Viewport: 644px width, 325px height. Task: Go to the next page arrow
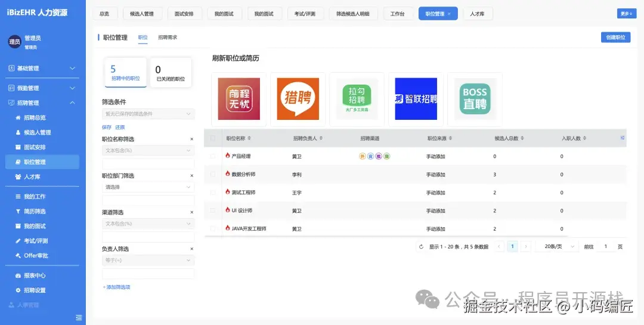tap(526, 246)
